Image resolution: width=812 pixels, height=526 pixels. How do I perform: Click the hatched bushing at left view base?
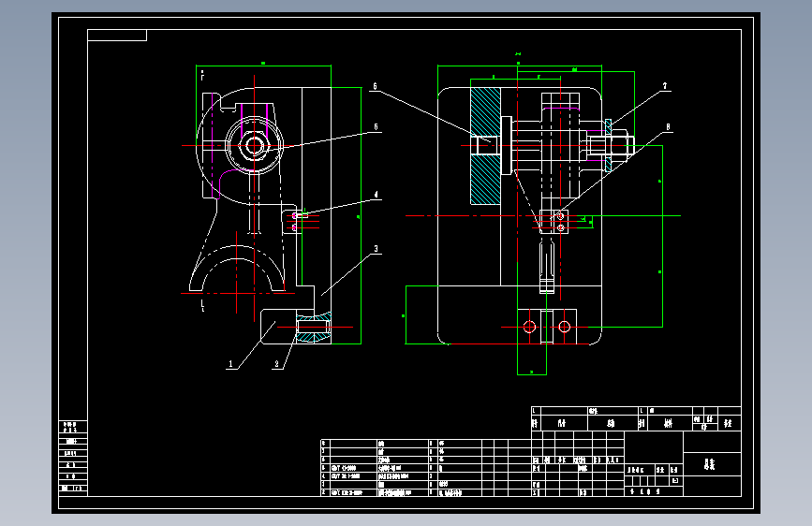point(314,328)
